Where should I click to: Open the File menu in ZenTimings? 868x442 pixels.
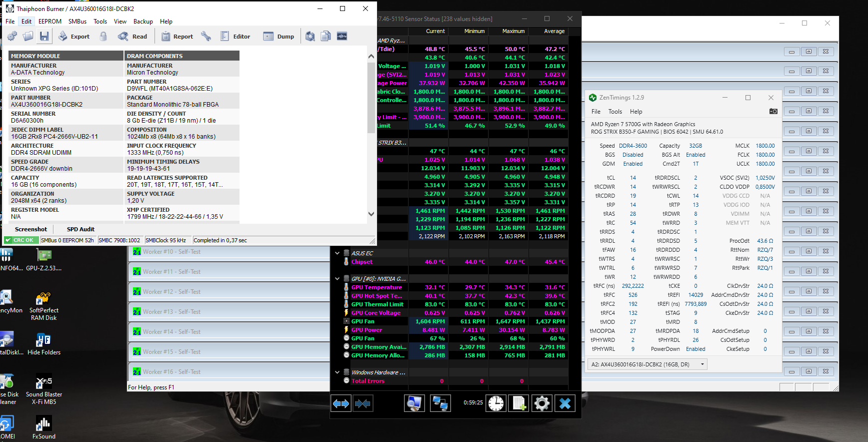click(596, 112)
